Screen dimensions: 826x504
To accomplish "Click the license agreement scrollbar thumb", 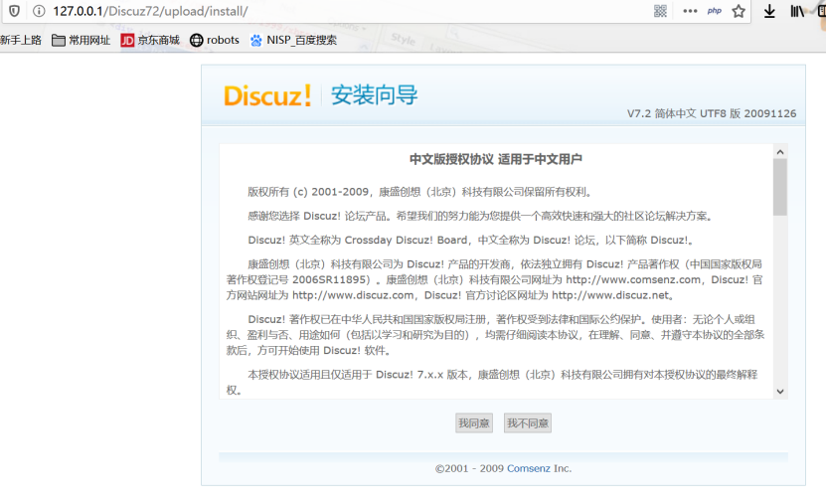I will click(x=780, y=187).
